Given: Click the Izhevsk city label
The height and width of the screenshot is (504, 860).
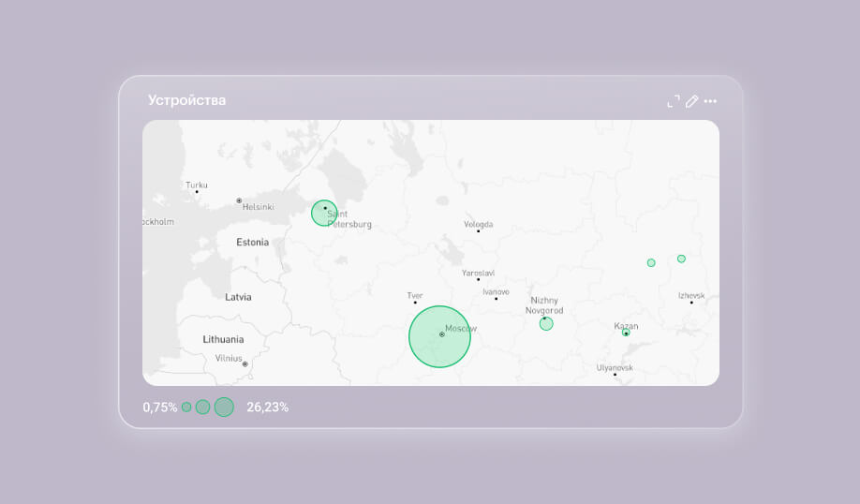Looking at the screenshot, I should click(x=691, y=296).
